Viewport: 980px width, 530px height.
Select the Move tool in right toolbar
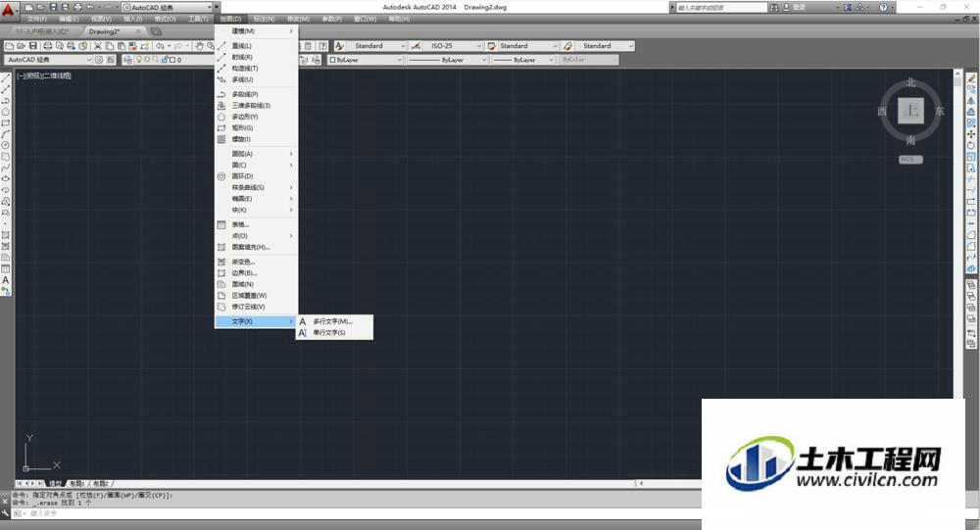click(x=971, y=134)
